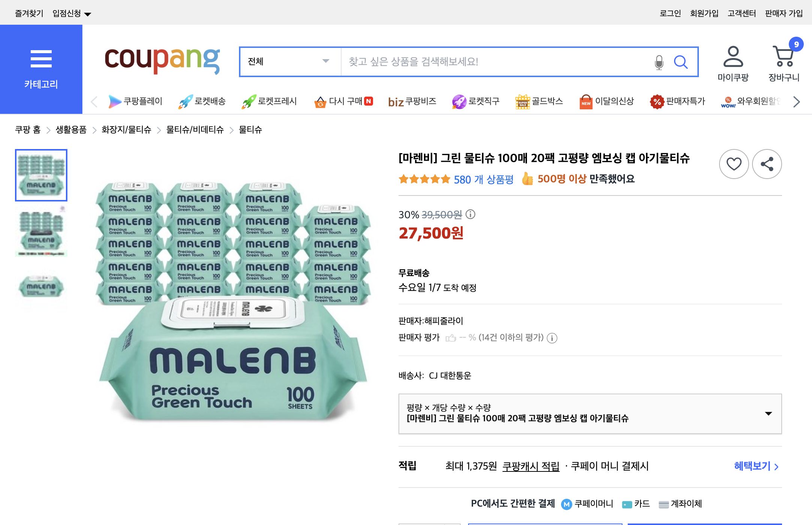Add product to wishlist with heart icon
This screenshot has width=812, height=525.
[x=734, y=164]
